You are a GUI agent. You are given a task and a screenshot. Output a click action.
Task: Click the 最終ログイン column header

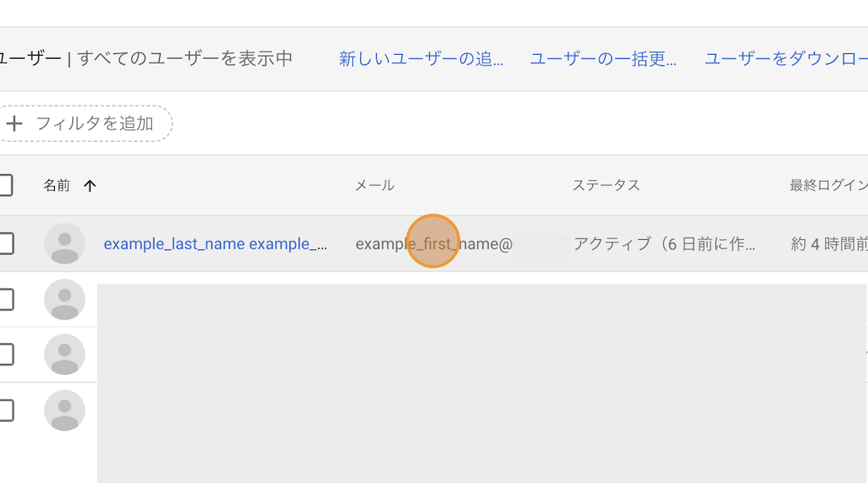pos(829,185)
